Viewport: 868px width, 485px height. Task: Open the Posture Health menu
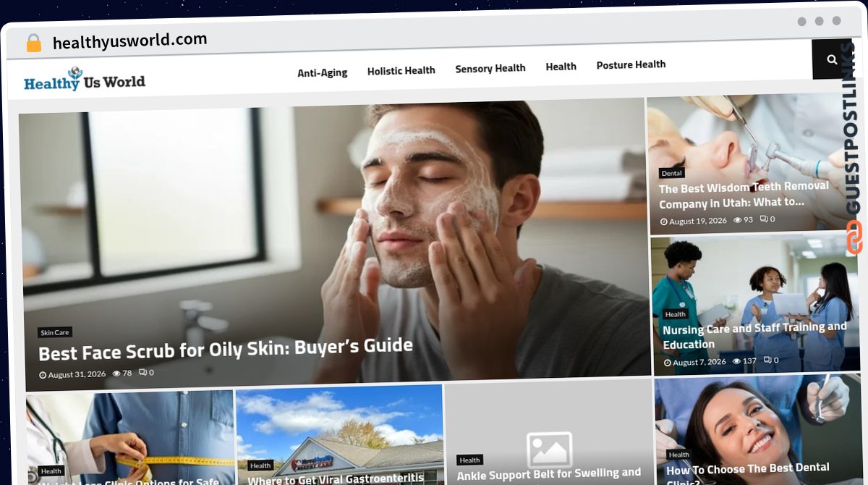pyautogui.click(x=631, y=64)
